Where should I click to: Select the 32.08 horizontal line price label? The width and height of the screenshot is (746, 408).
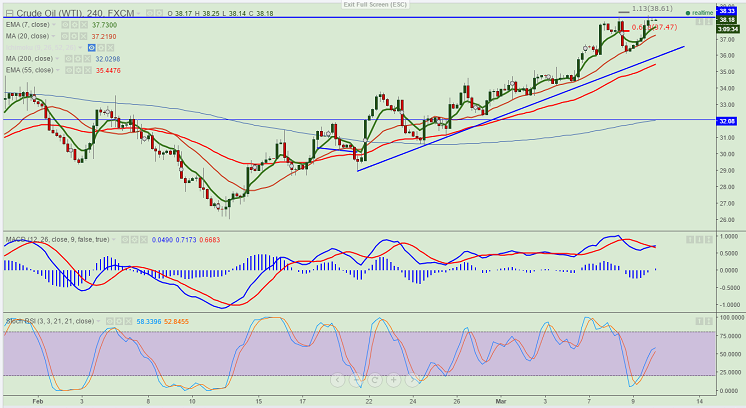pos(727,121)
